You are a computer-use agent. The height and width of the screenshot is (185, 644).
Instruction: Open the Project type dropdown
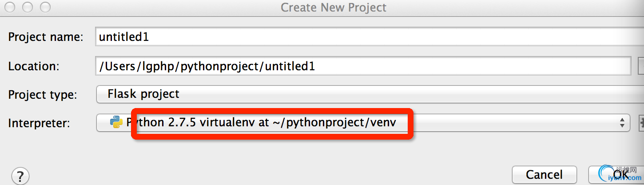coord(370,94)
